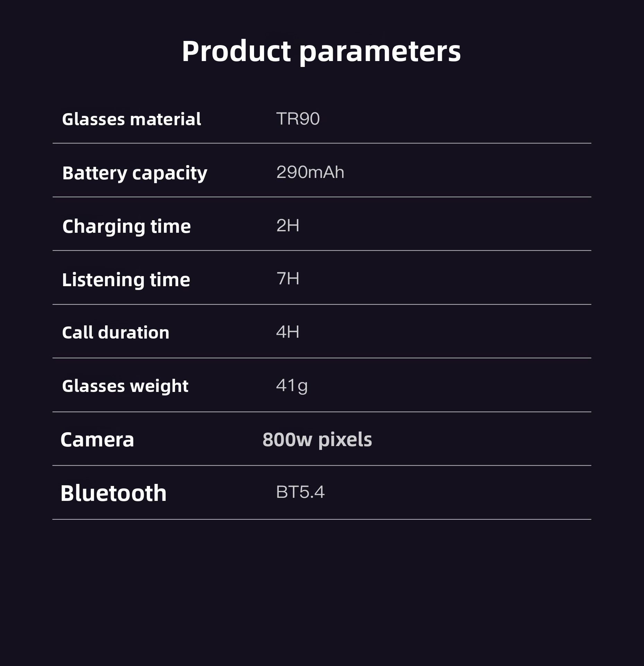Click the 800w pixels camera value

[x=317, y=440]
